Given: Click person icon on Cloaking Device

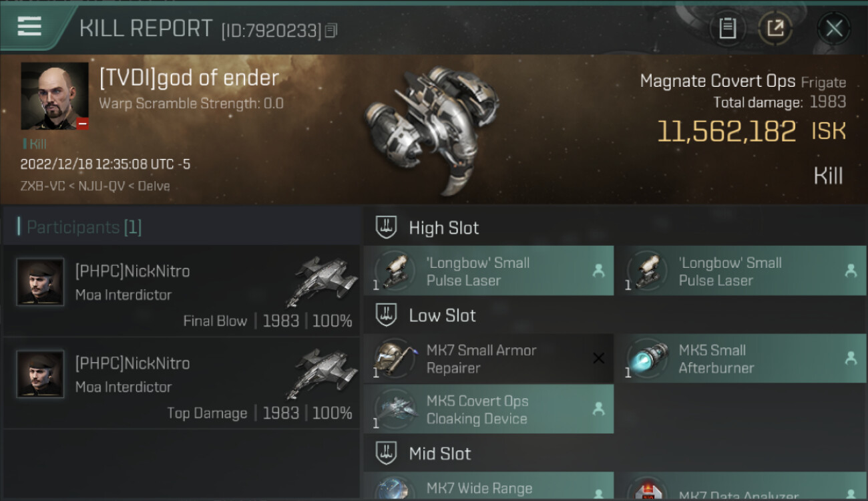Looking at the screenshot, I should pos(598,409).
